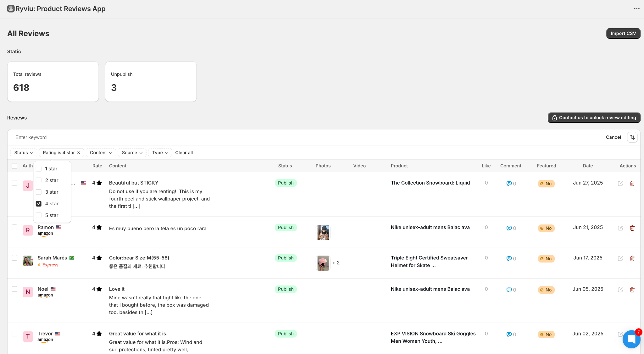Open the Source filter dropdown
This screenshot has height=354, width=644.
click(132, 153)
